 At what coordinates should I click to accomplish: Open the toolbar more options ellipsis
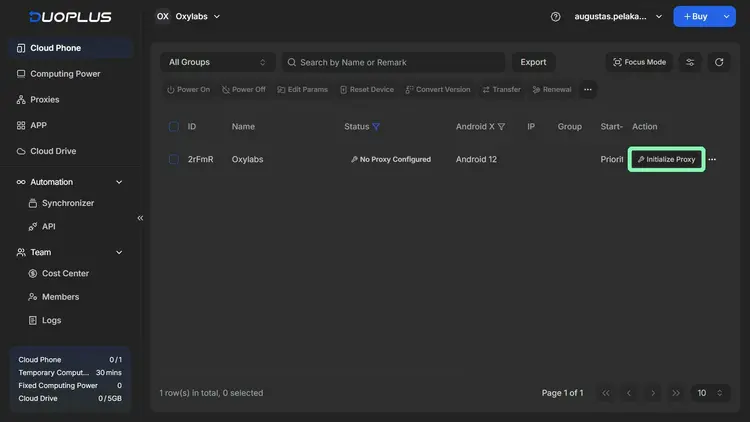coord(588,90)
